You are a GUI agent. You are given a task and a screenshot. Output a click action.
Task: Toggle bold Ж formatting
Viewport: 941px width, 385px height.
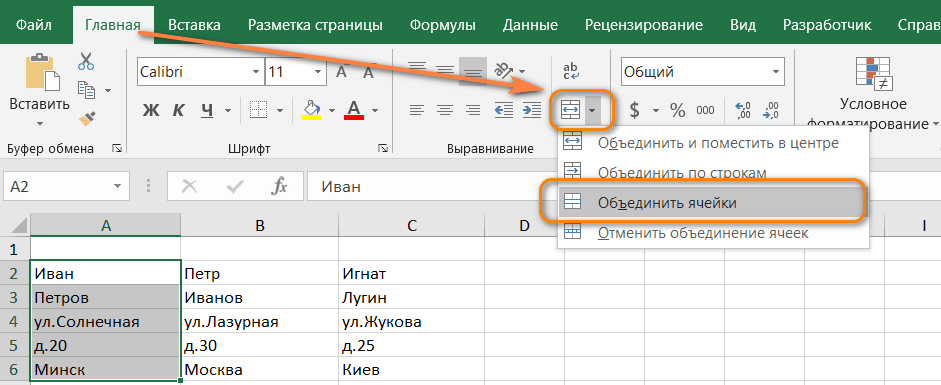(150, 110)
